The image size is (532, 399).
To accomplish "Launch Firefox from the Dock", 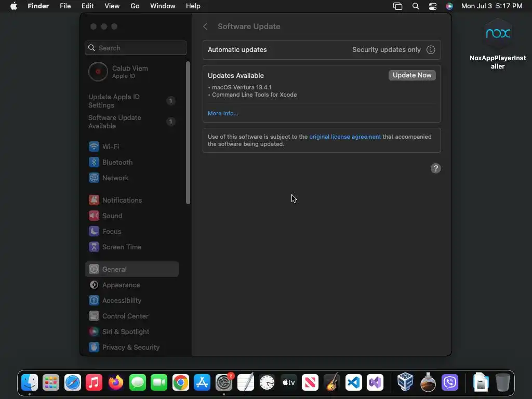I will [x=116, y=383].
